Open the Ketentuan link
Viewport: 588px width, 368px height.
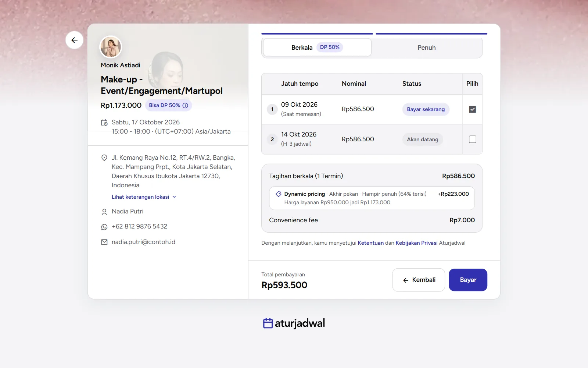[x=370, y=243]
